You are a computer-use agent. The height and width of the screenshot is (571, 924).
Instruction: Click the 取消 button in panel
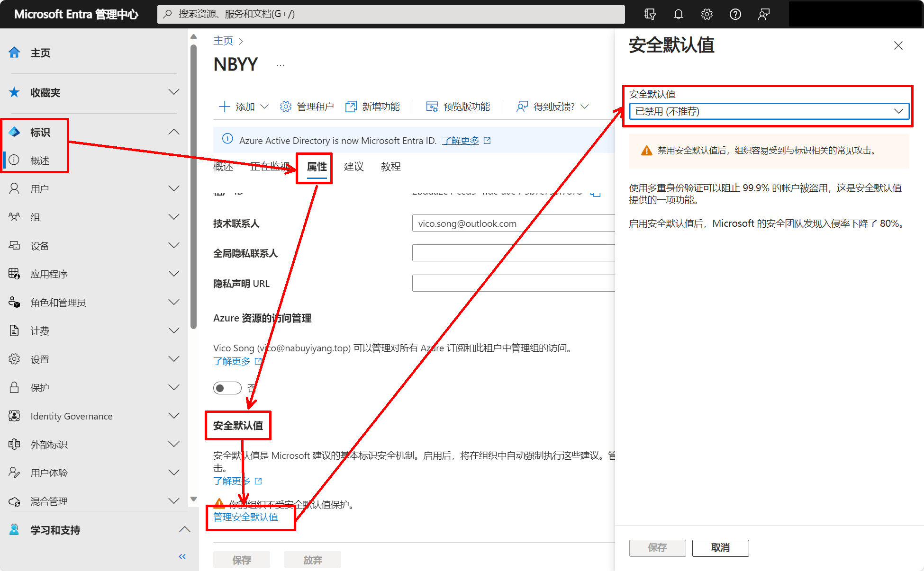click(720, 548)
